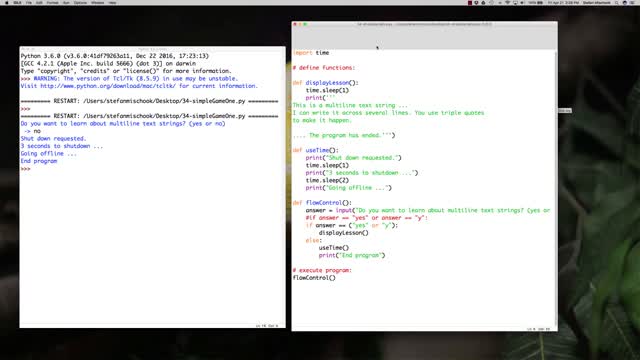Image resolution: width=640 pixels, height=360 pixels.
Task: Open the Edit menu
Action: pyautogui.click(x=39, y=2)
